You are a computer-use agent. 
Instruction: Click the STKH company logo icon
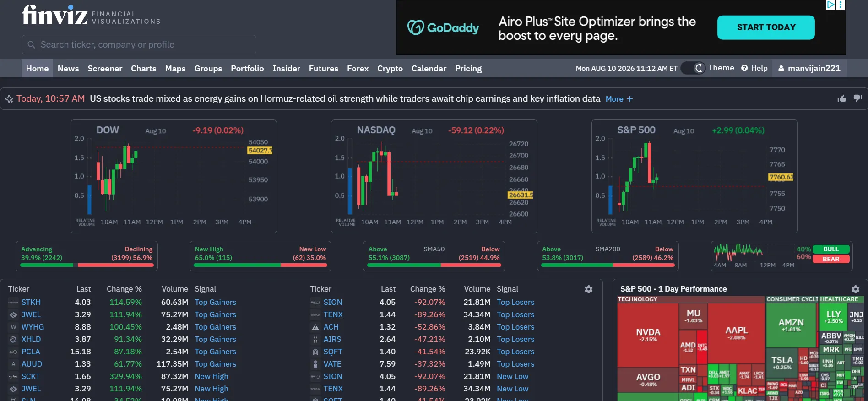tap(13, 303)
